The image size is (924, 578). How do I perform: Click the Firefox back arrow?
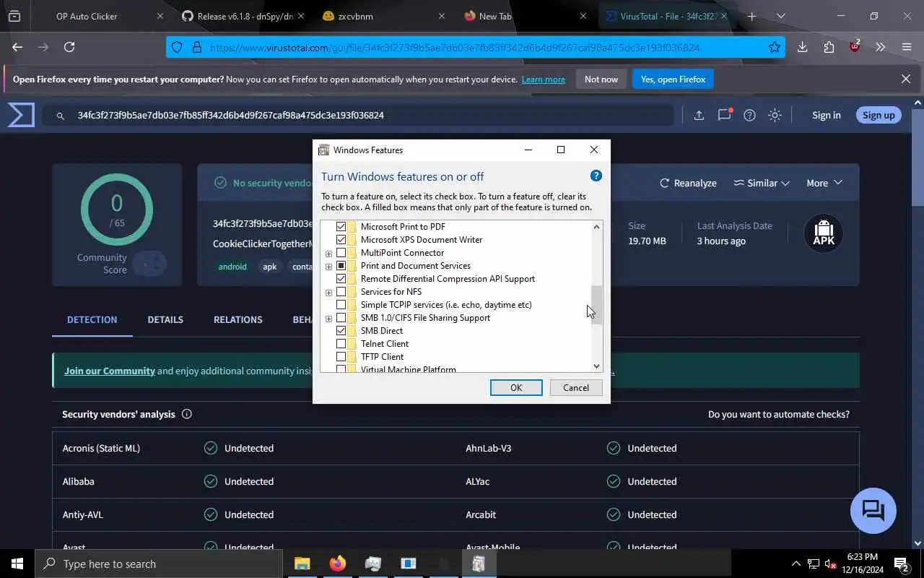[x=17, y=47]
